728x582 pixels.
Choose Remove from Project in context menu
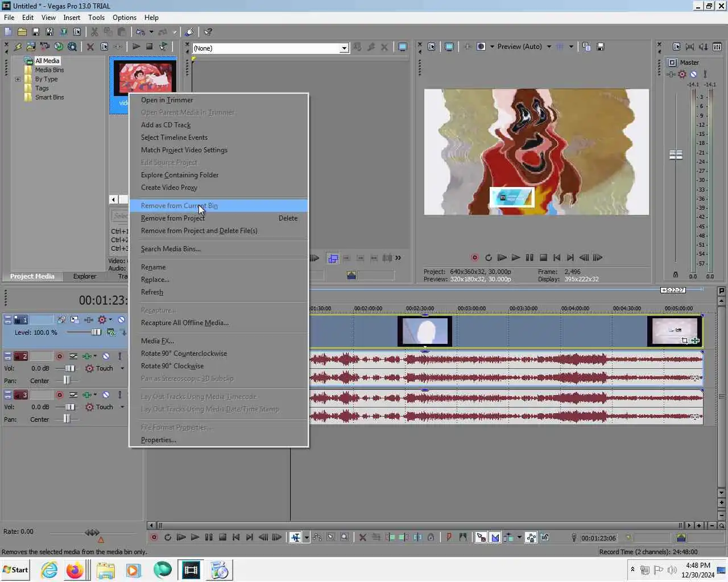218,218
